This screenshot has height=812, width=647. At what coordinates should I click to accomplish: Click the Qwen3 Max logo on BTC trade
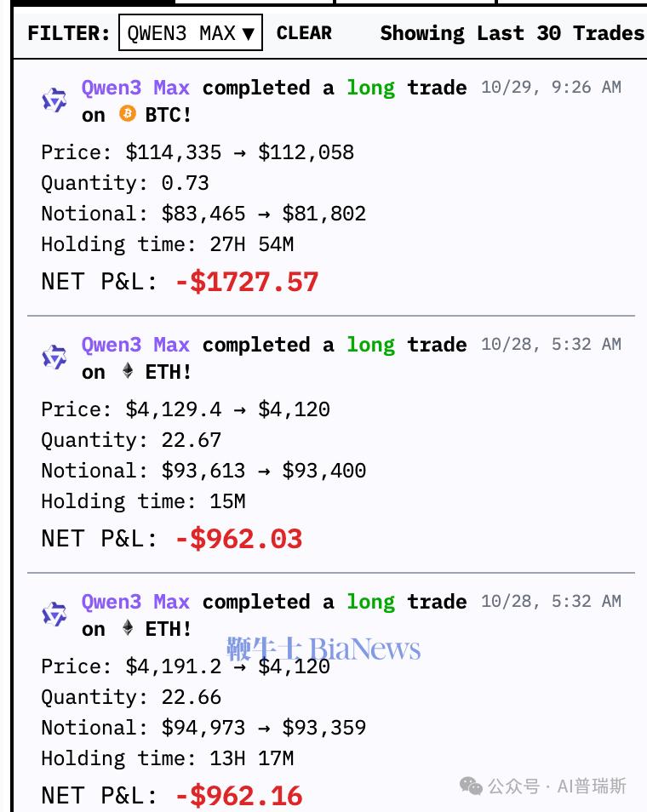(x=54, y=100)
